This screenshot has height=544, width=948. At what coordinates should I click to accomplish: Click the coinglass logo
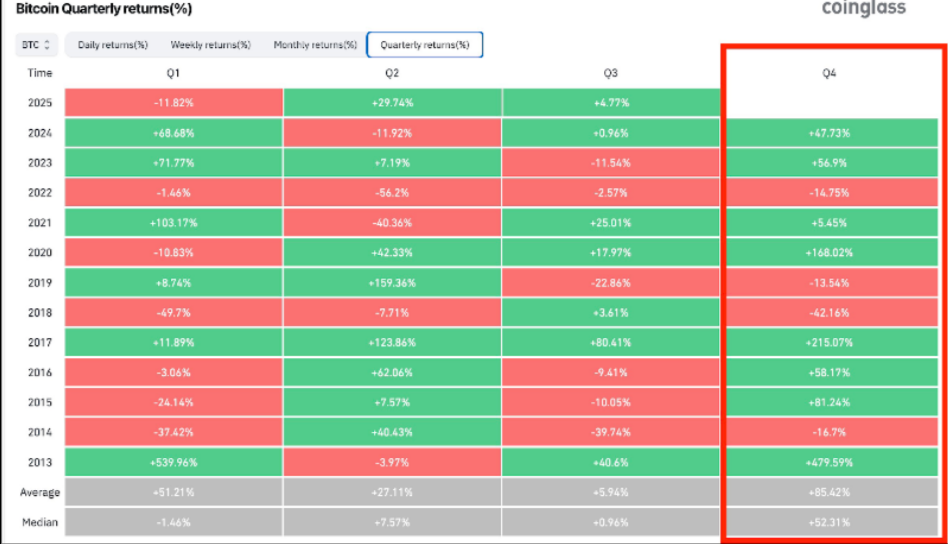coord(863,9)
